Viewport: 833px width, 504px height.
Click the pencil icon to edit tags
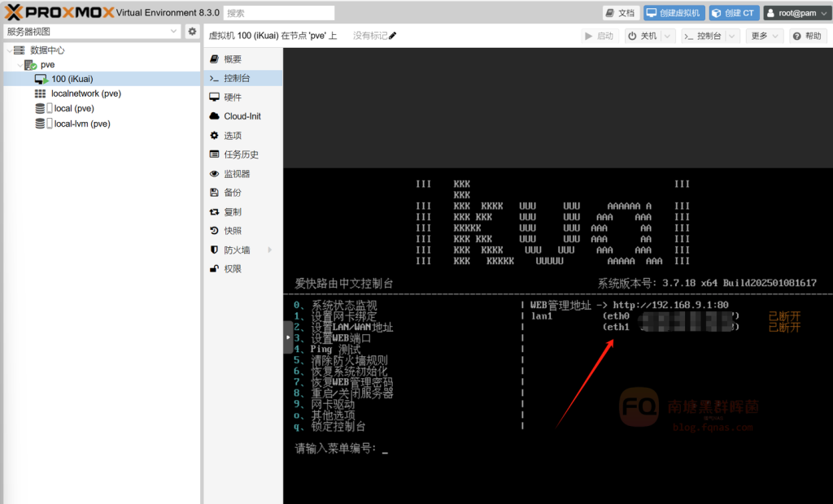coord(393,36)
